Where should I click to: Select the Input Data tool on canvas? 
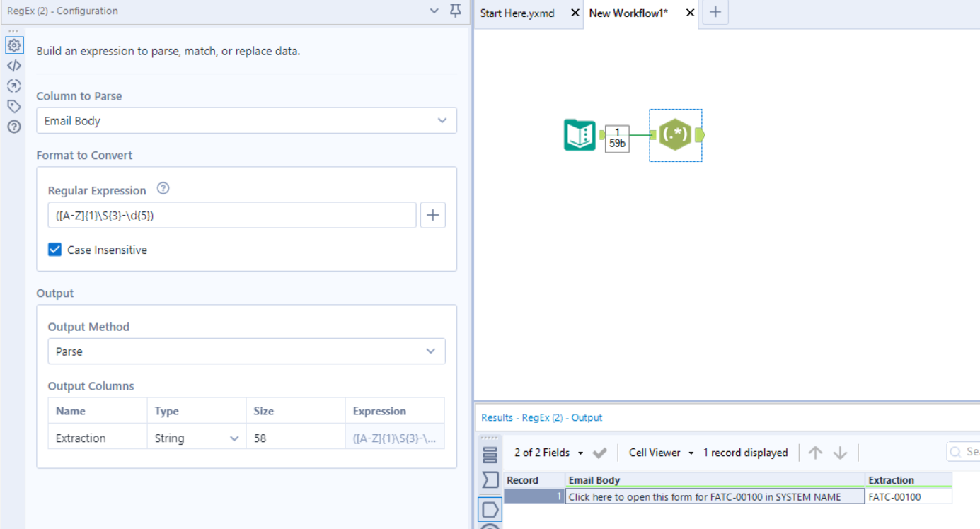coord(580,134)
